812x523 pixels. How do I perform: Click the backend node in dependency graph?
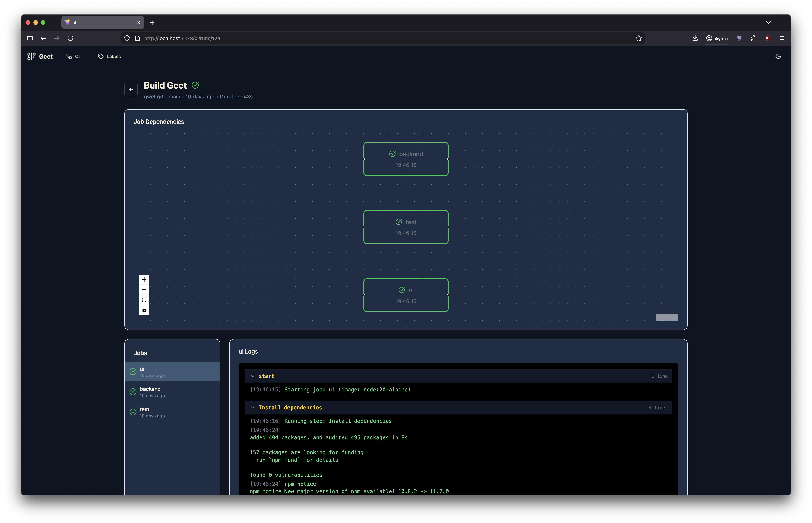[406, 159]
